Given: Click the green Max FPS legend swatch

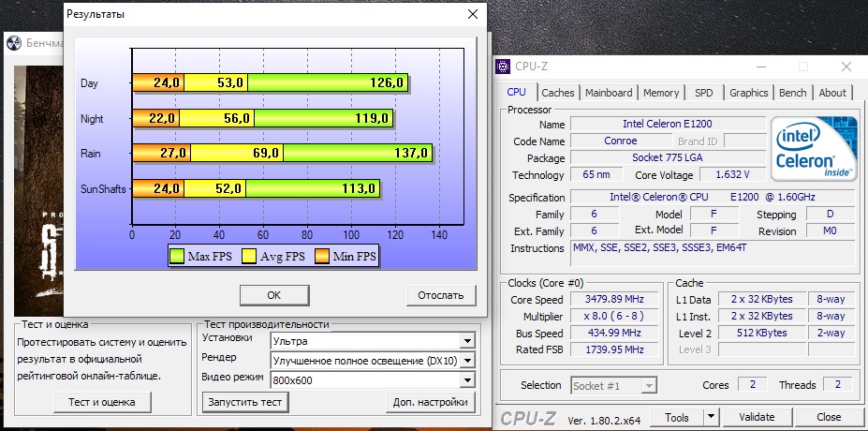Looking at the screenshot, I should coord(177,257).
